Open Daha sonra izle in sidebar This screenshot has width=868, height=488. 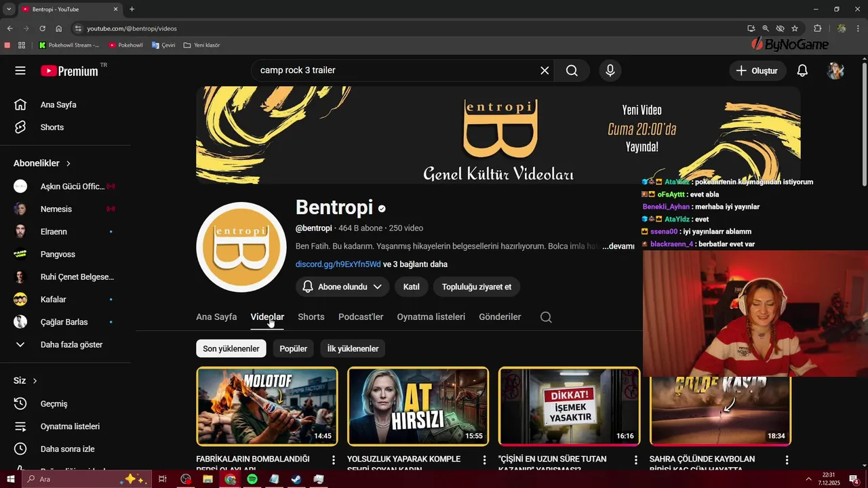(x=66, y=449)
